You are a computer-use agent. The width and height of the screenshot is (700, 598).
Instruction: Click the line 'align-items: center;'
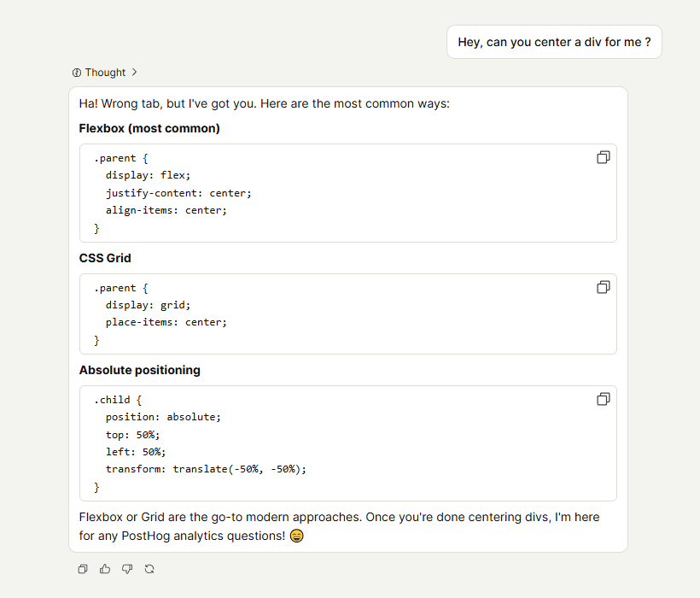tap(166, 210)
